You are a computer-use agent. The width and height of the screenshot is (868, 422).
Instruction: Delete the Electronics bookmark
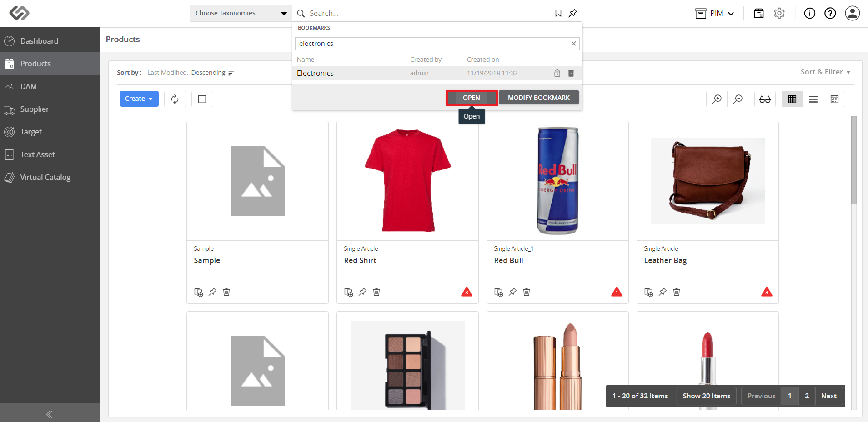[x=571, y=73]
